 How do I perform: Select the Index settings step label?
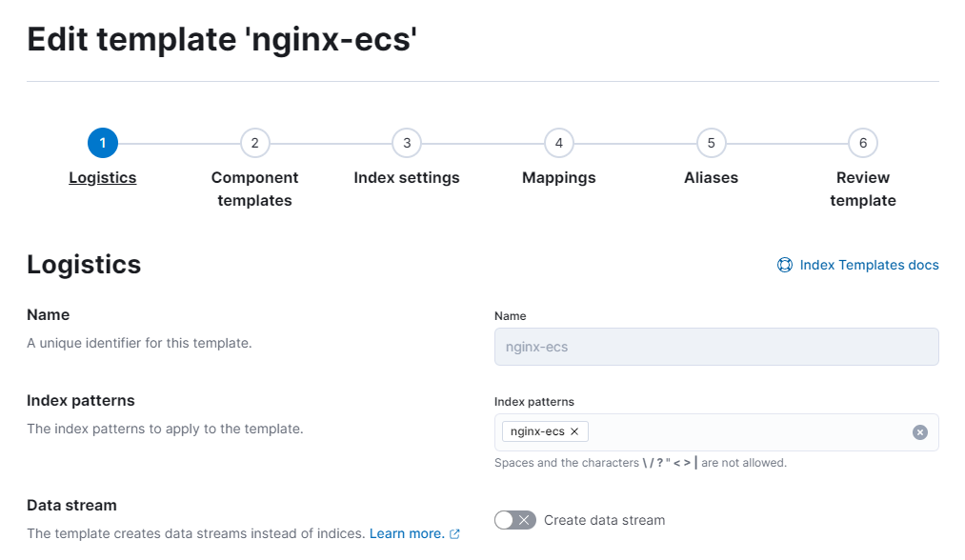[407, 177]
